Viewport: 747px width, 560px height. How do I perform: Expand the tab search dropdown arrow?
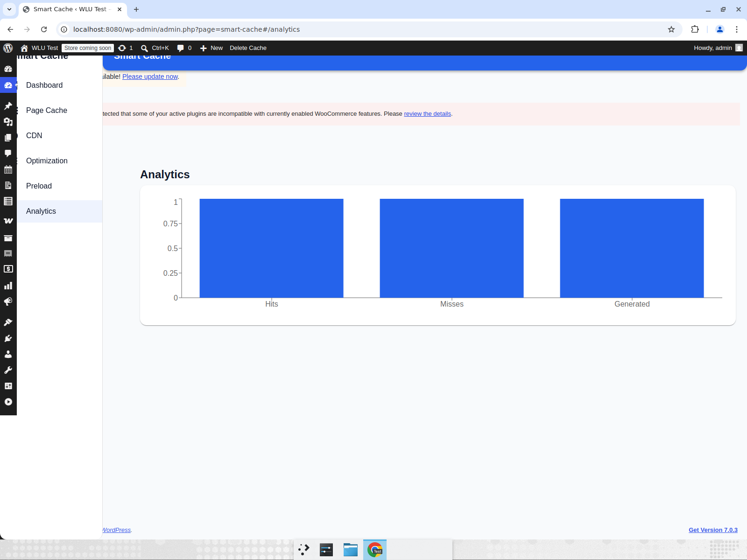point(9,9)
